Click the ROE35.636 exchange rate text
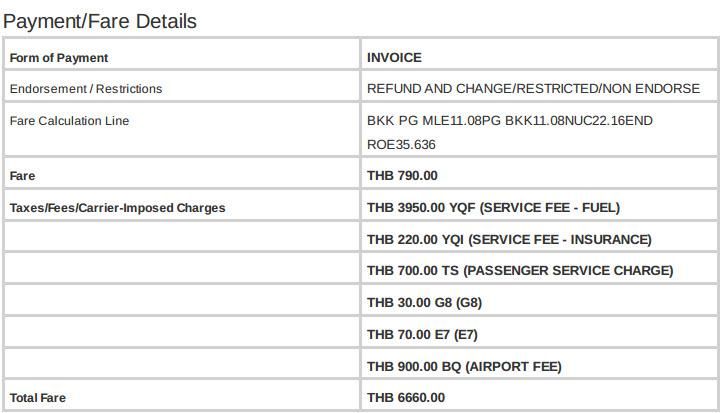Screen dimensions: 720x413 click(401, 145)
